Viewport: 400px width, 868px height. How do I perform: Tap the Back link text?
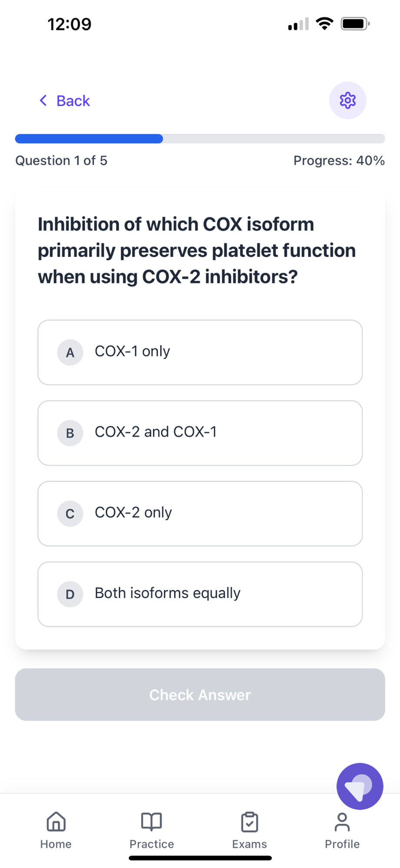[x=73, y=101]
